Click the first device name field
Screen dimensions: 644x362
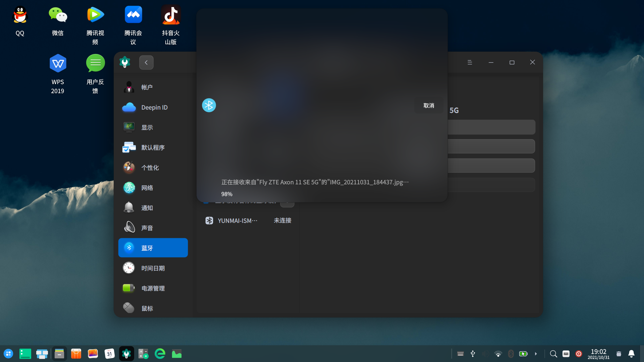[491, 127]
